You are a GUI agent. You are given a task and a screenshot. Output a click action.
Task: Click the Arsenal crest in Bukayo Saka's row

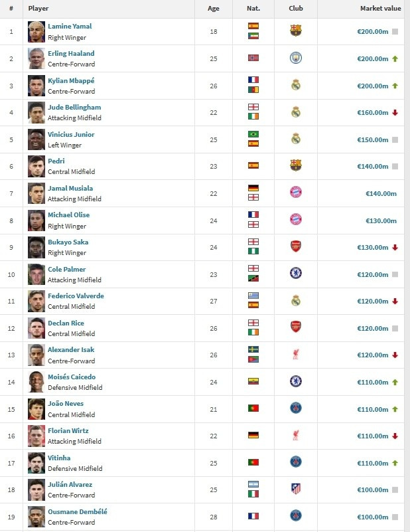coord(296,246)
